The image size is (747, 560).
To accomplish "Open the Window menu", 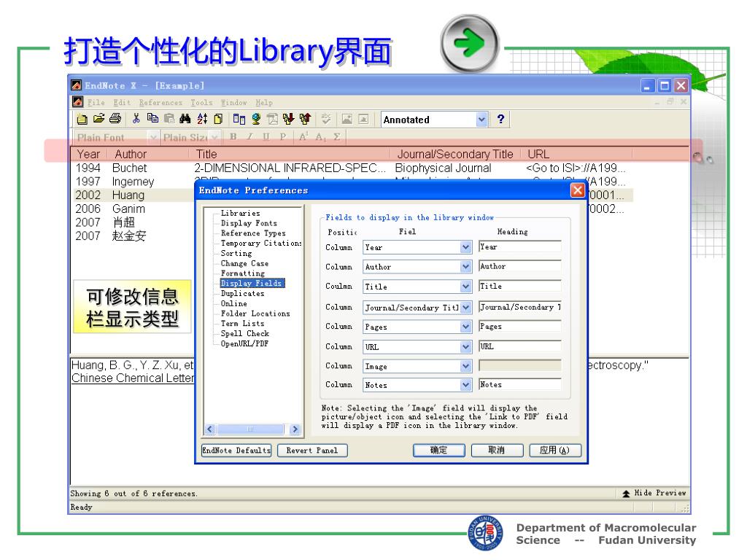I will coord(233,102).
